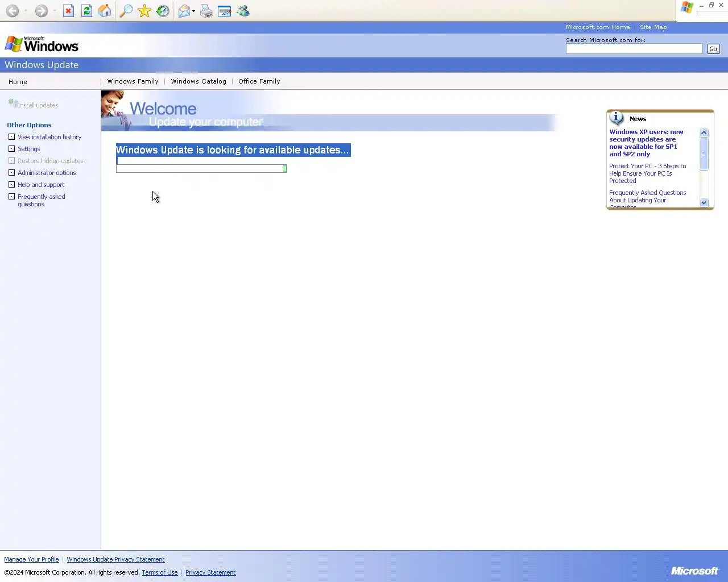Click box icon beside Help and support

click(11, 184)
